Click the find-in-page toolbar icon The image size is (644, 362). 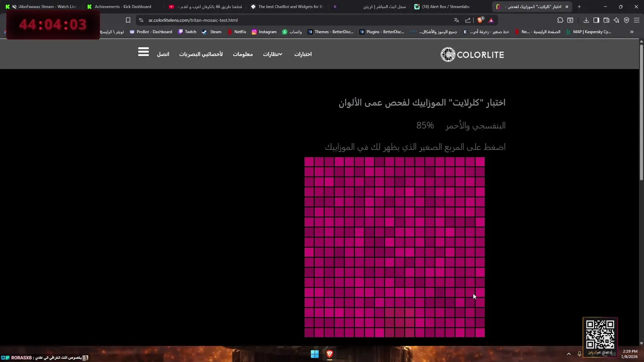pos(570,20)
